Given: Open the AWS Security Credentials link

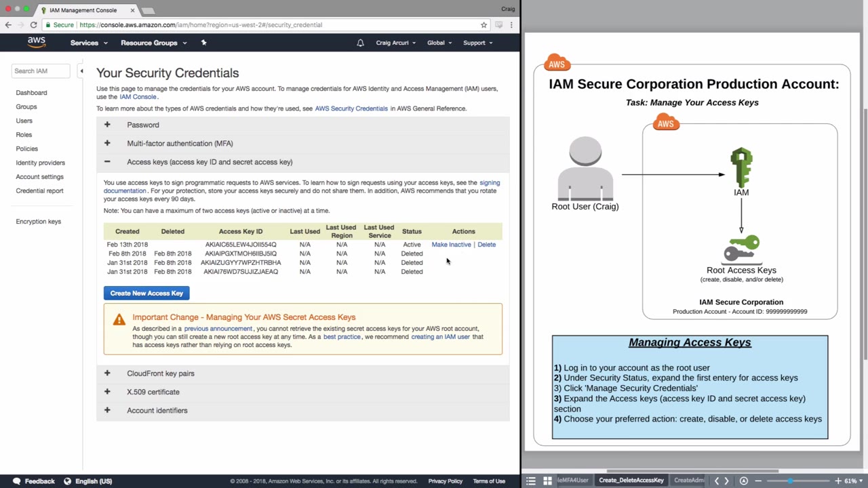Looking at the screenshot, I should [x=351, y=108].
